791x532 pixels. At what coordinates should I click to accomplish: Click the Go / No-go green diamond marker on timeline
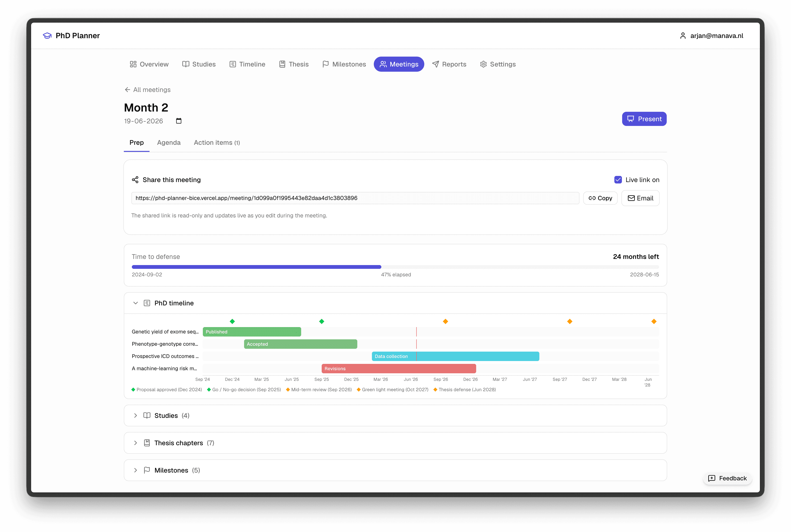pos(322,321)
